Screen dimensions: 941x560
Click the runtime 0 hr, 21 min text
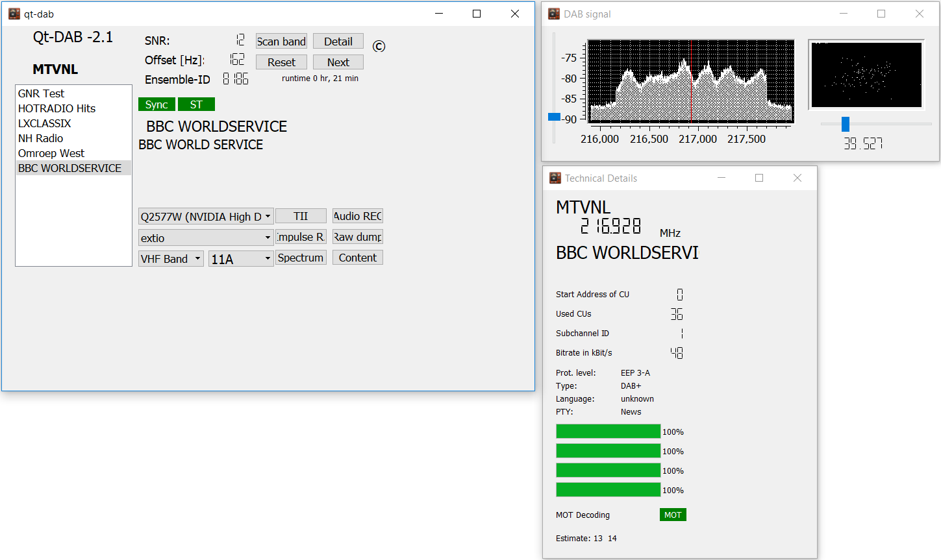click(x=320, y=79)
